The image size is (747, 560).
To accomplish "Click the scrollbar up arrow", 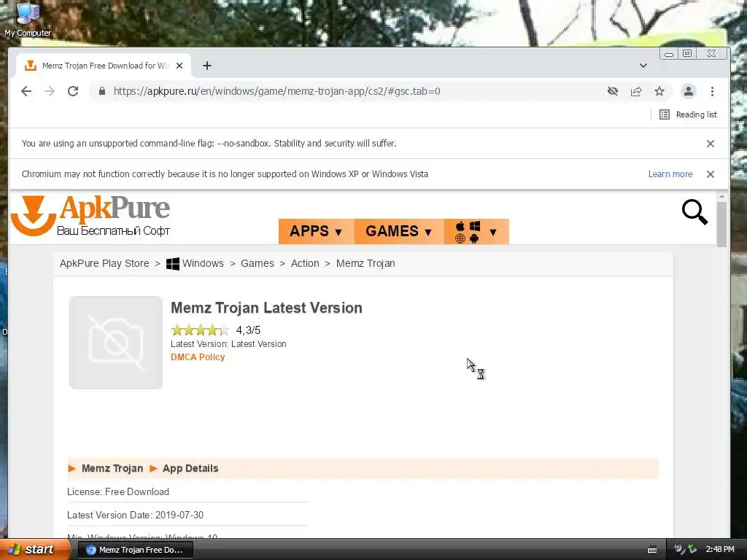I will click(721, 196).
